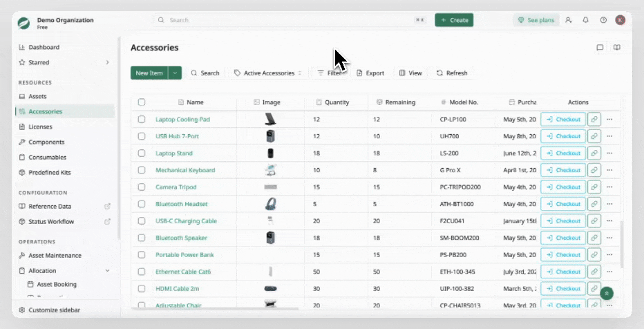Copy link for Camera Tripod row
This screenshot has height=329, width=644.
tap(594, 187)
